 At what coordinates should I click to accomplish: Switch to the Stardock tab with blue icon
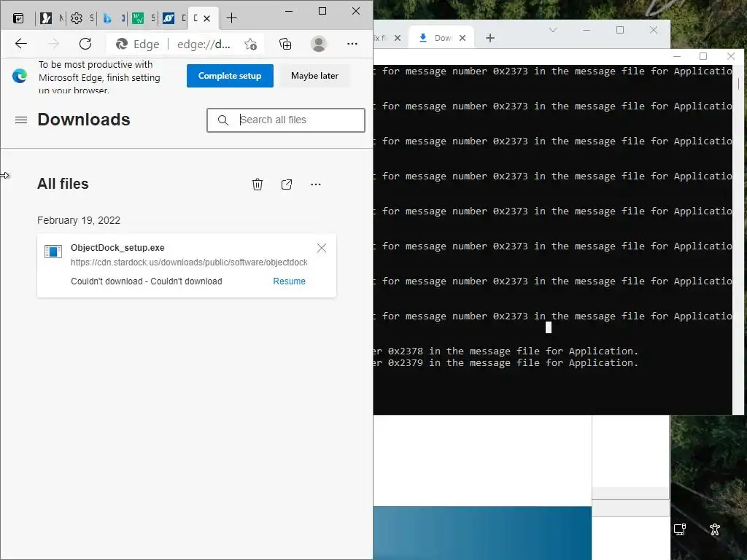point(169,18)
